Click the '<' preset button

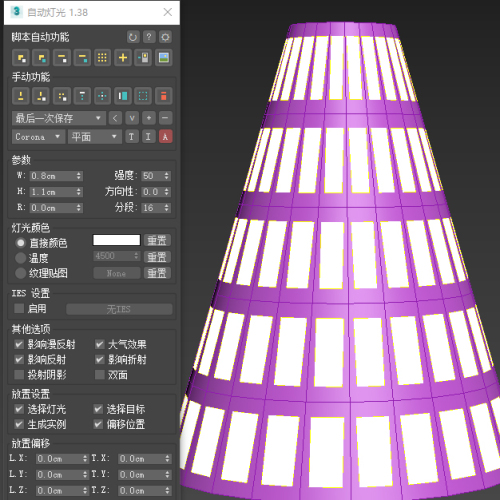pyautogui.click(x=115, y=118)
